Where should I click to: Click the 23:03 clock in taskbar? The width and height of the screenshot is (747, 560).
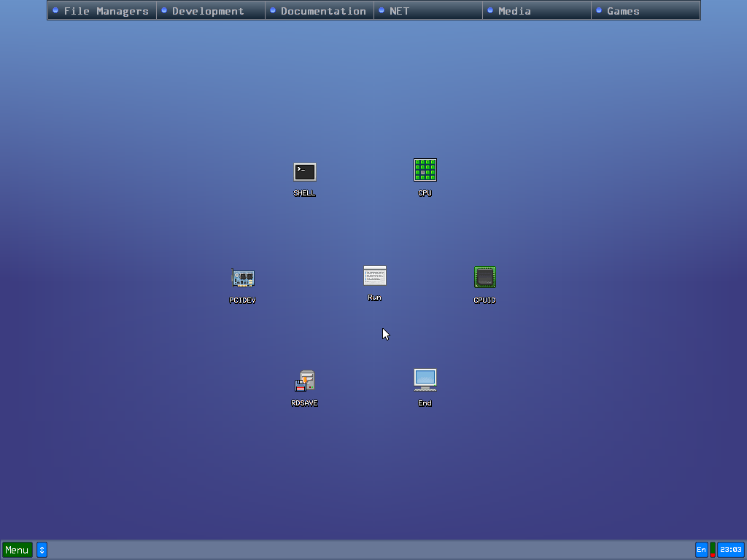coord(730,550)
